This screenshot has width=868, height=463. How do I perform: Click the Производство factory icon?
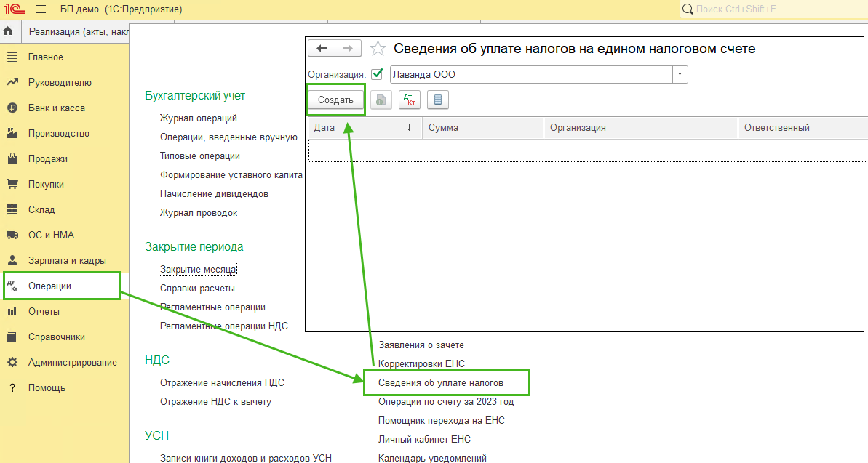12,133
